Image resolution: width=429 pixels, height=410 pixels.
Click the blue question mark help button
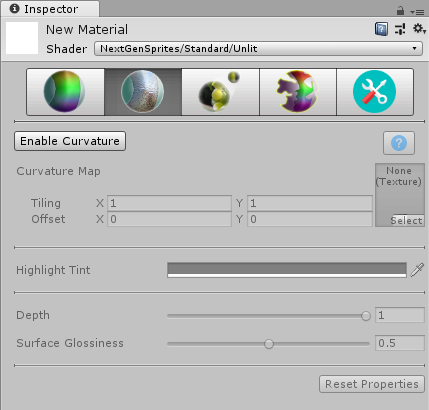(x=399, y=143)
